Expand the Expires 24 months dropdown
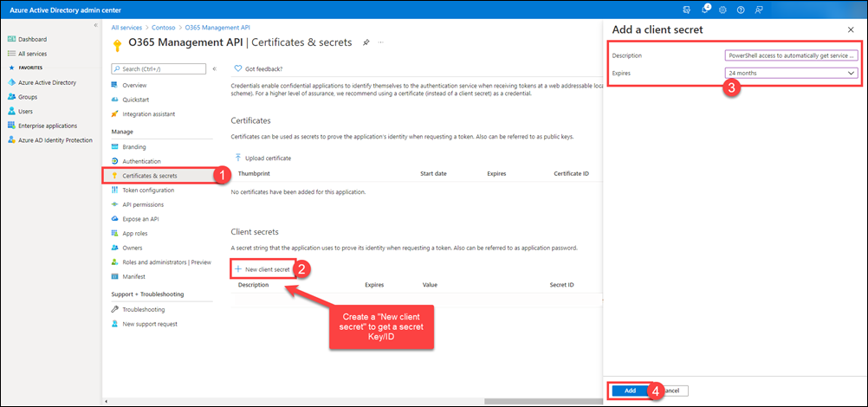Viewport: 868px width, 407px height. click(792, 73)
